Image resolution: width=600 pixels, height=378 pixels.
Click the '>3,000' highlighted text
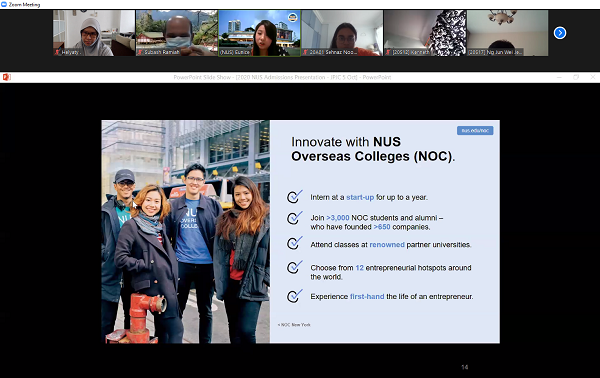click(338, 218)
